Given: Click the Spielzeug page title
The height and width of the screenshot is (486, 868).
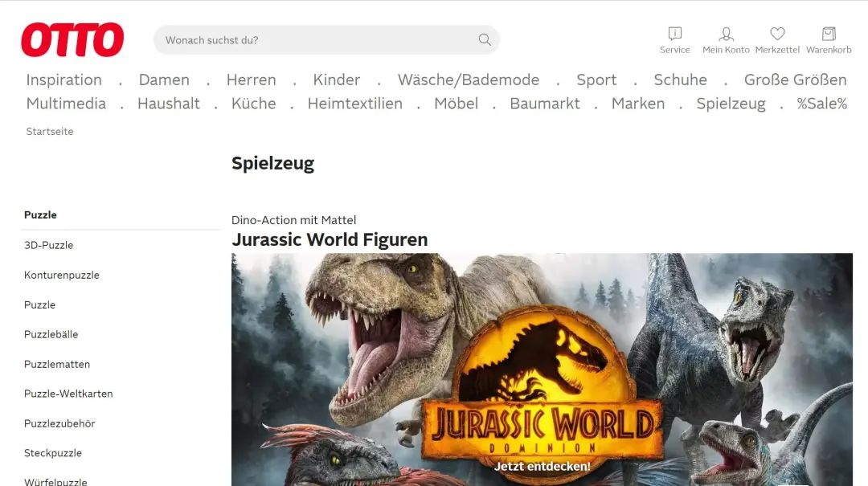Looking at the screenshot, I should pos(273,163).
